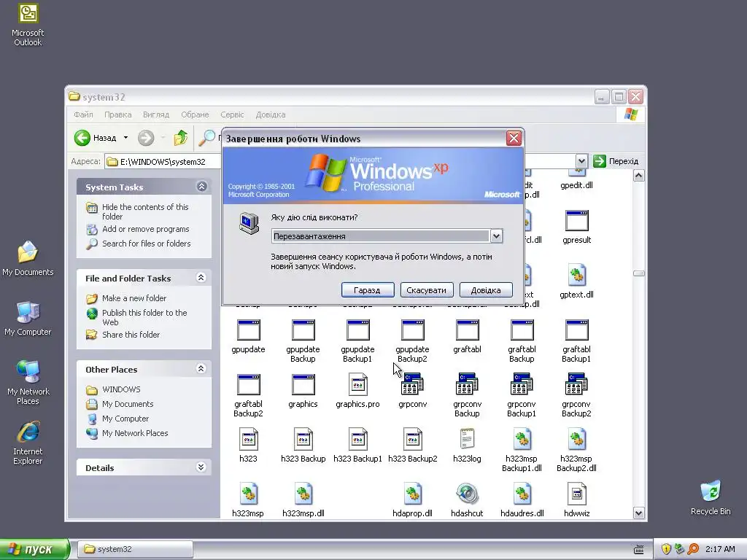
Task: Open the Сервіс menu
Action: [x=232, y=114]
